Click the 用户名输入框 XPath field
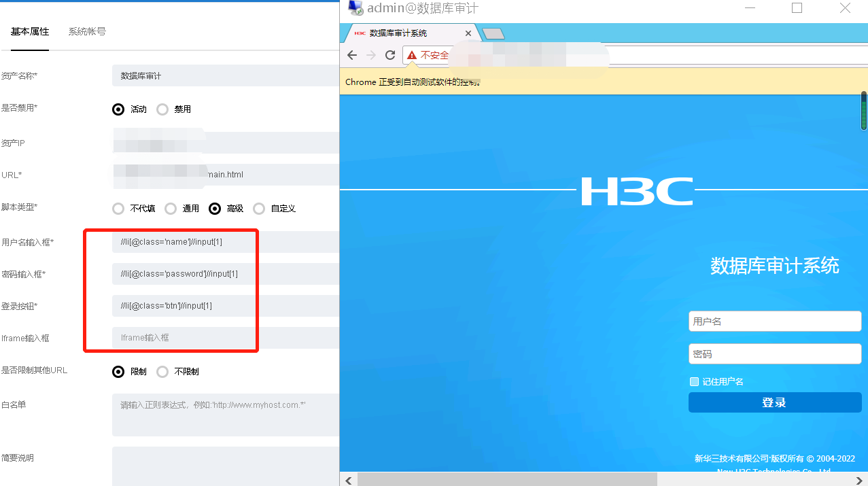This screenshot has width=868, height=486. click(226, 242)
